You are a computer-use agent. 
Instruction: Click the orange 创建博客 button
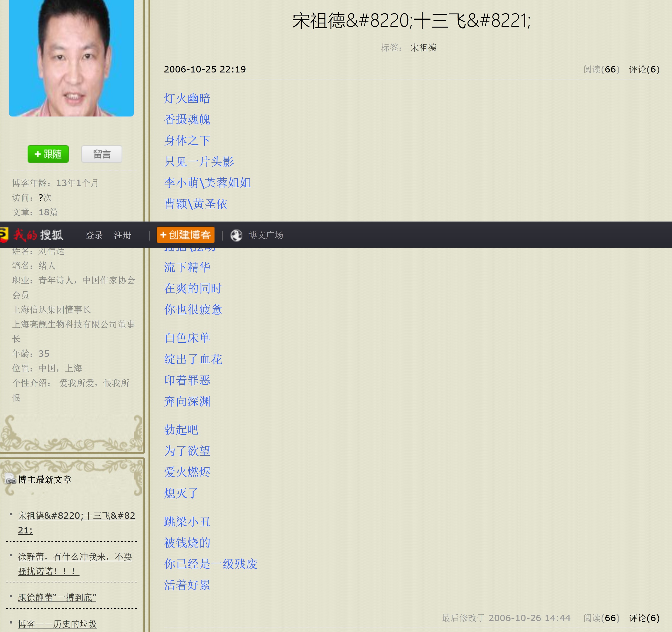point(185,235)
